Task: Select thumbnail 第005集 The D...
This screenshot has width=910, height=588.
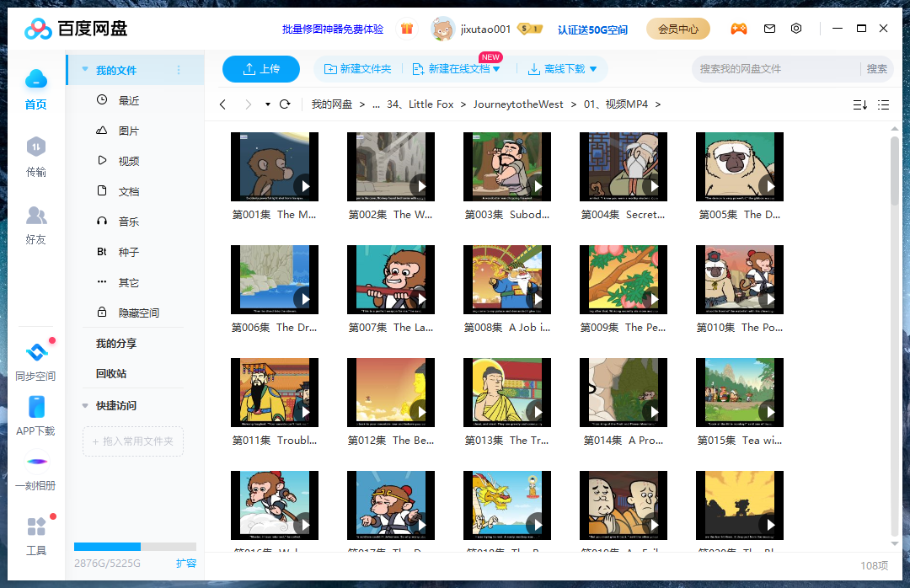Action: 740,167
